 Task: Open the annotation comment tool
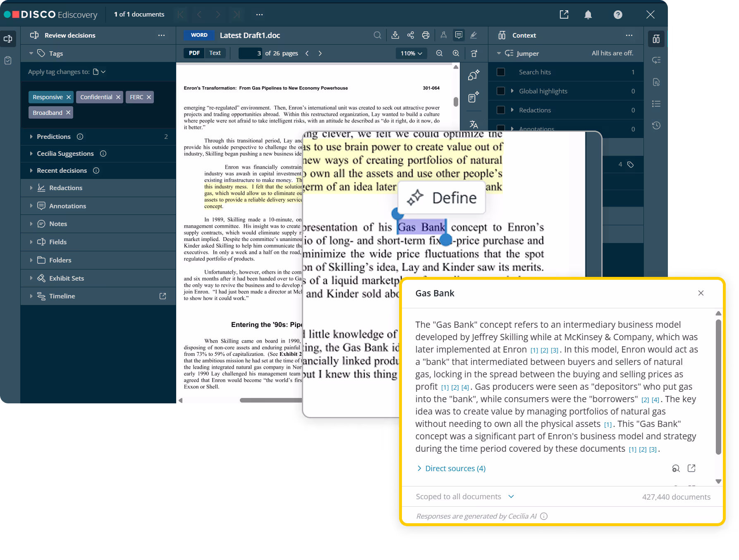coord(459,36)
